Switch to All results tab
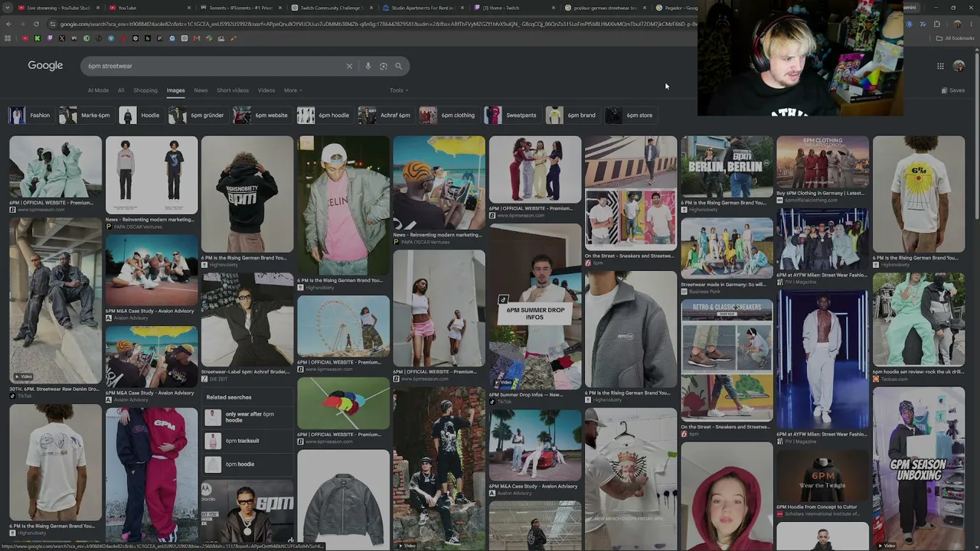The image size is (980, 551). [x=121, y=90]
